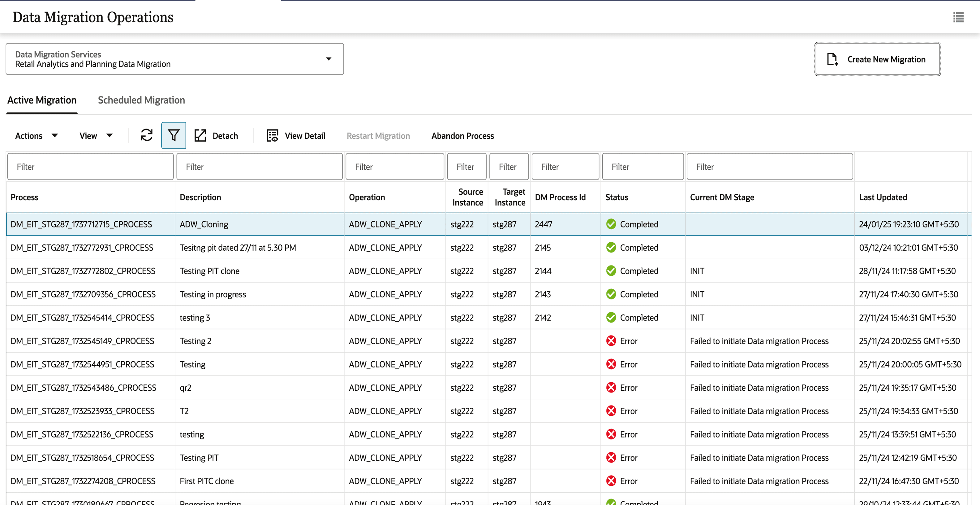Click the Detach button label

point(225,136)
